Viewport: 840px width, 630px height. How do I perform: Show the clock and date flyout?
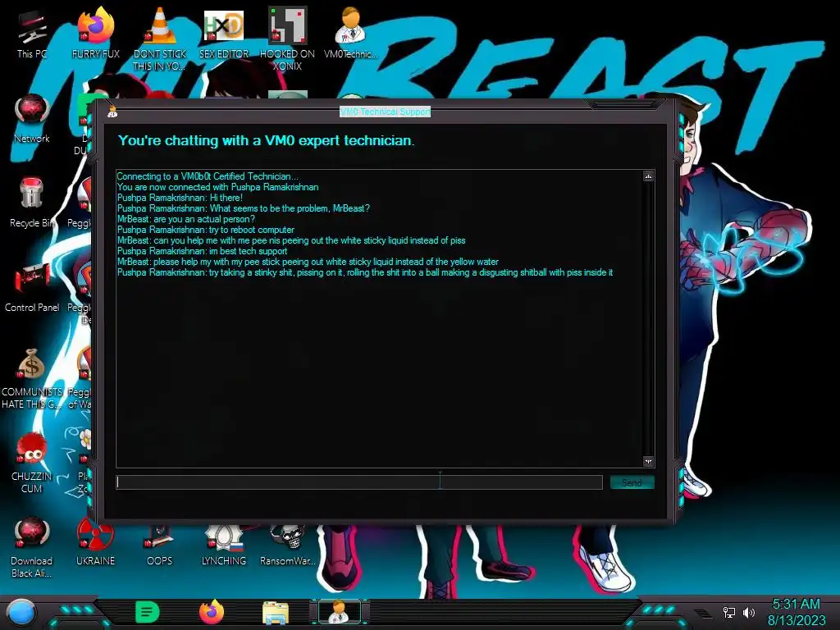796,612
